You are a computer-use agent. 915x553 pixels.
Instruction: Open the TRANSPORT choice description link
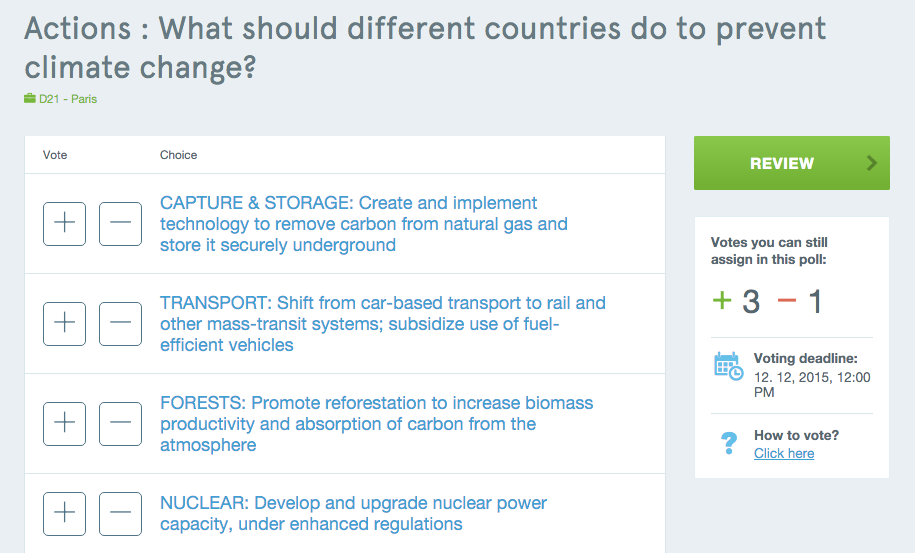click(383, 324)
